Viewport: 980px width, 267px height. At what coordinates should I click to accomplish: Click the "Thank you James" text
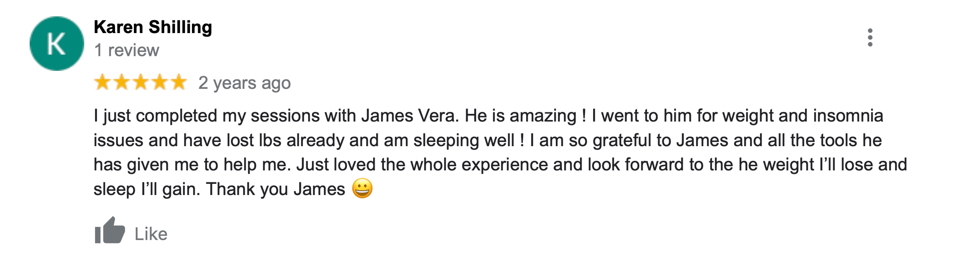[275, 189]
